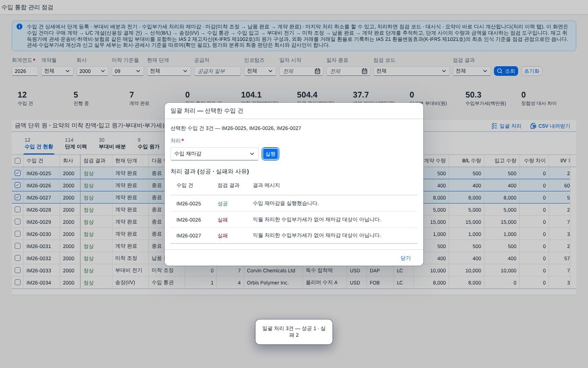Uncheck the checkbox for row IM26-0025
The image size is (588, 368).
tap(18, 173)
